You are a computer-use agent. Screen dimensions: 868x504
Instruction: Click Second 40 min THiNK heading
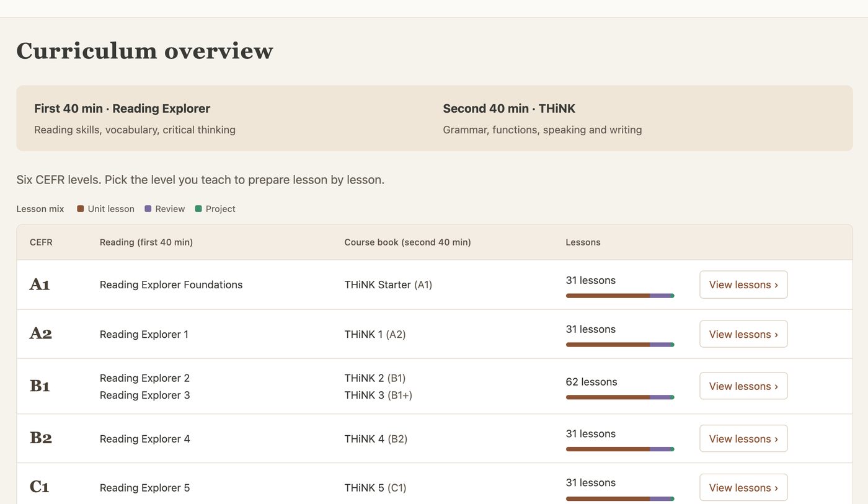509,108
